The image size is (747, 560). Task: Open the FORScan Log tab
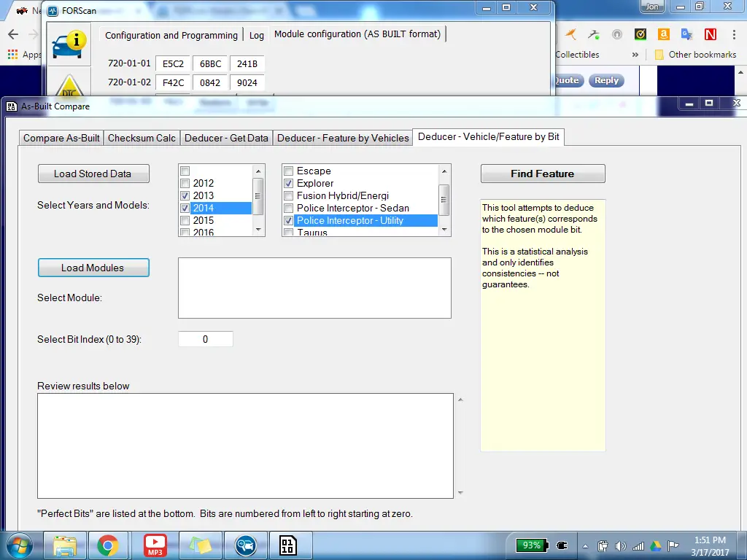[256, 35]
